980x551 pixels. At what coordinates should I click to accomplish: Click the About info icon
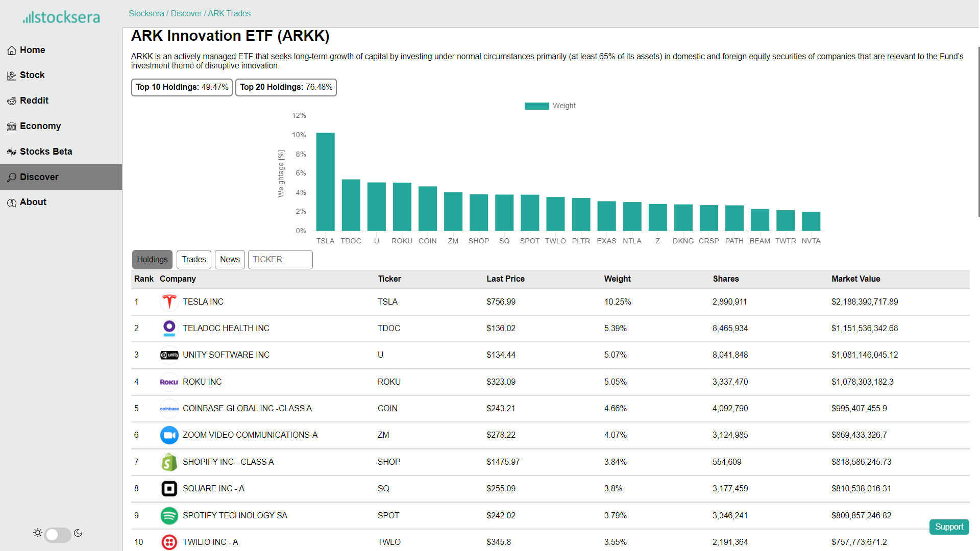pyautogui.click(x=12, y=203)
